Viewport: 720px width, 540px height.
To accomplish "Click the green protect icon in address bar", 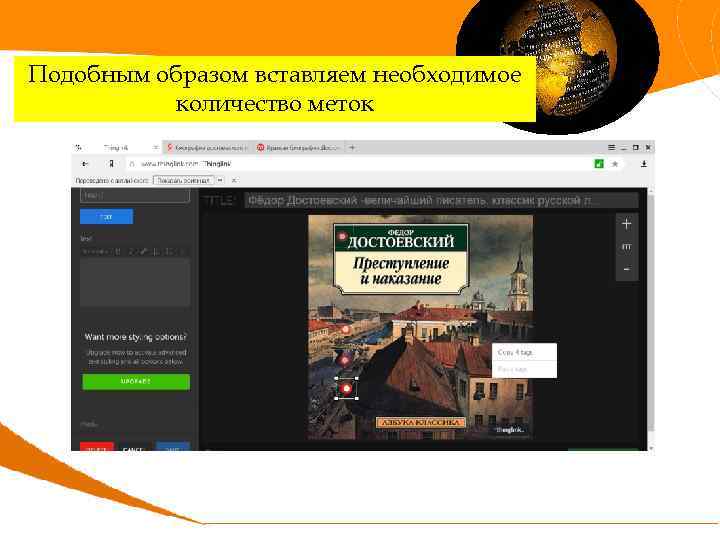I will click(x=599, y=164).
